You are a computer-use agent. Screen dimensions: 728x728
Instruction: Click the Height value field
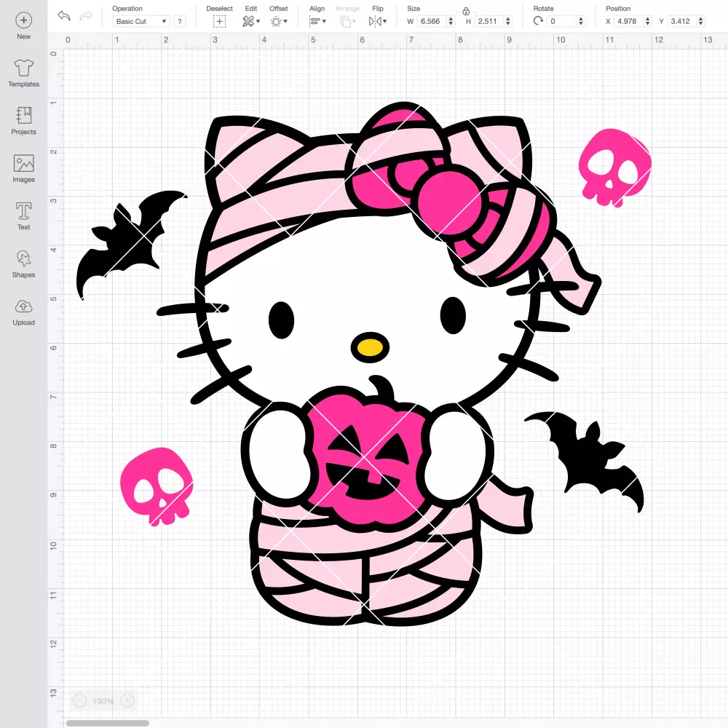[x=489, y=21]
